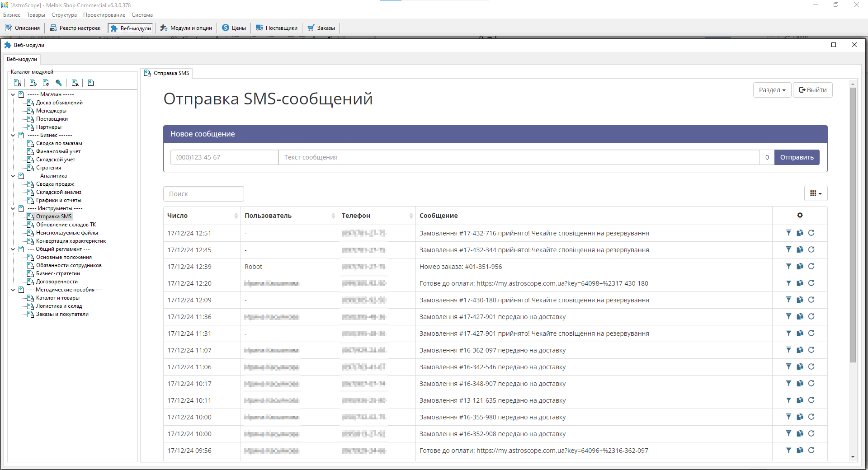Click the funnel icon in the 11:31 row
Viewport: 868px width, 470px height.
(788, 333)
